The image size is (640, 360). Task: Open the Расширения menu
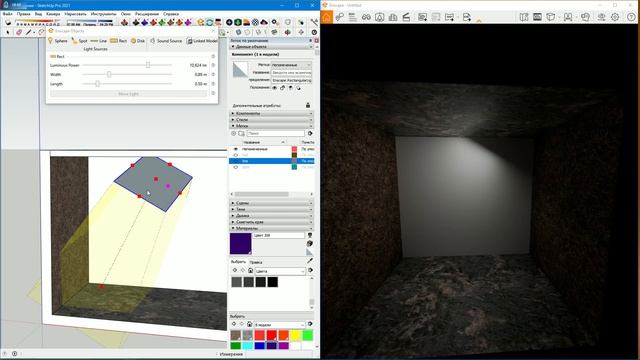click(x=147, y=14)
